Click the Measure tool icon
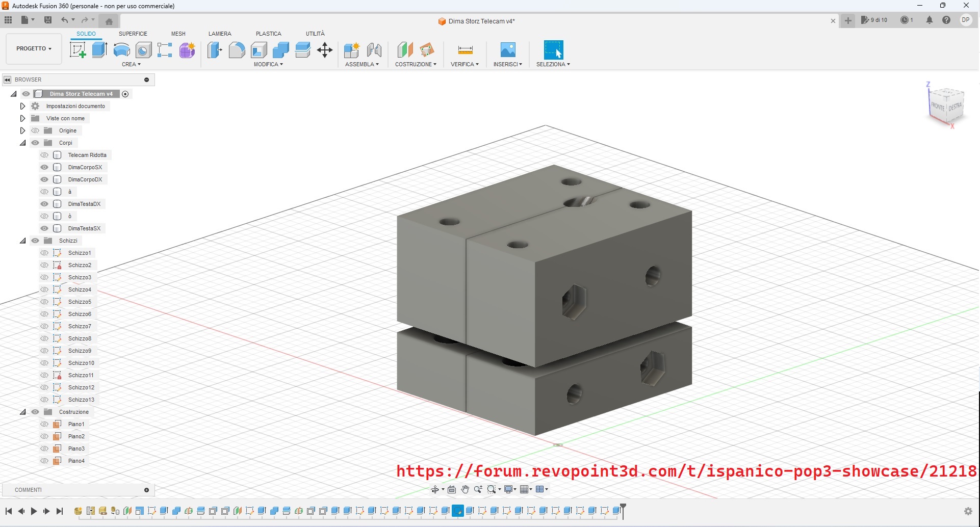Viewport: 980px width, 527px height. point(465,50)
